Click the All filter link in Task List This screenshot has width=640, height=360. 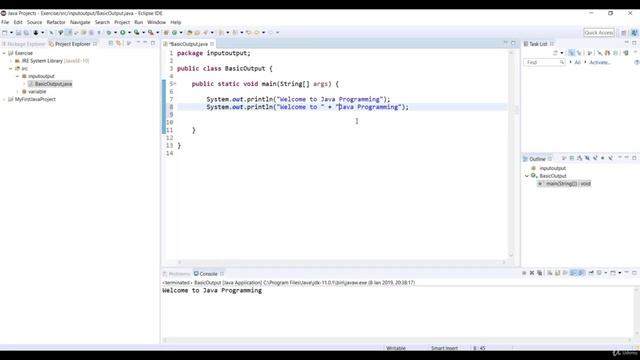click(578, 62)
